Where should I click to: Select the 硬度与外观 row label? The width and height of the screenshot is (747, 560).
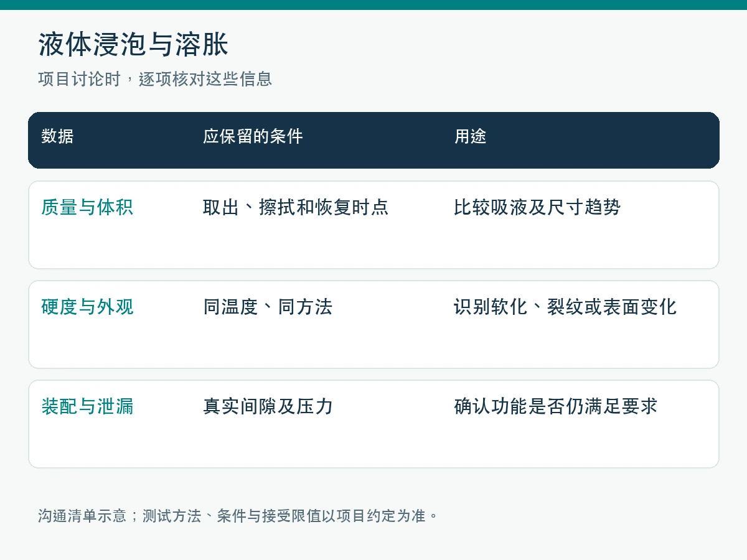[x=87, y=307]
